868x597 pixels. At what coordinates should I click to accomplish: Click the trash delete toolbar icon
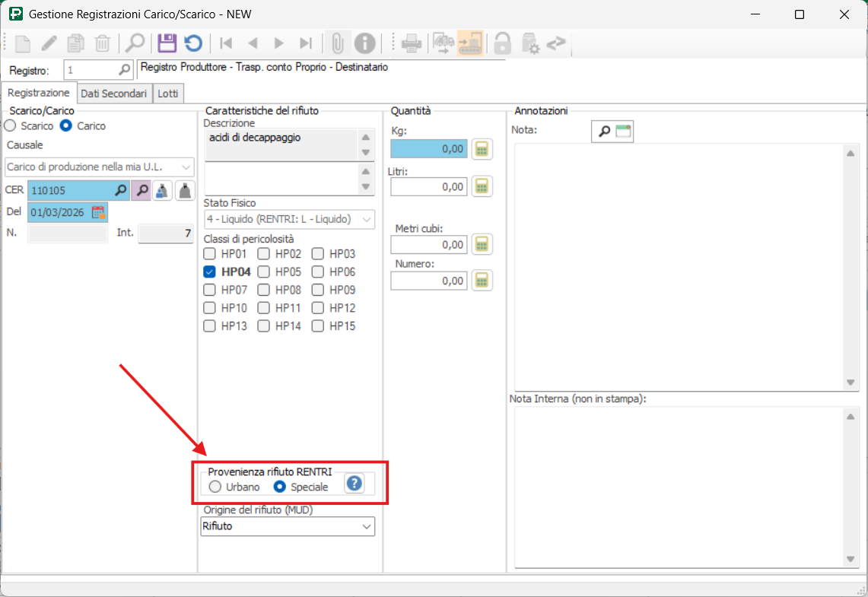coord(103,43)
